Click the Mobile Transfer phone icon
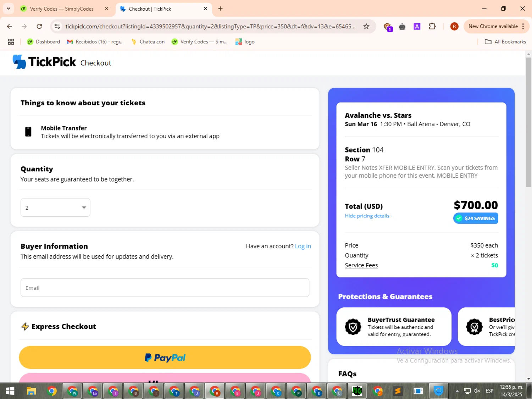The height and width of the screenshot is (399, 532). (x=28, y=132)
